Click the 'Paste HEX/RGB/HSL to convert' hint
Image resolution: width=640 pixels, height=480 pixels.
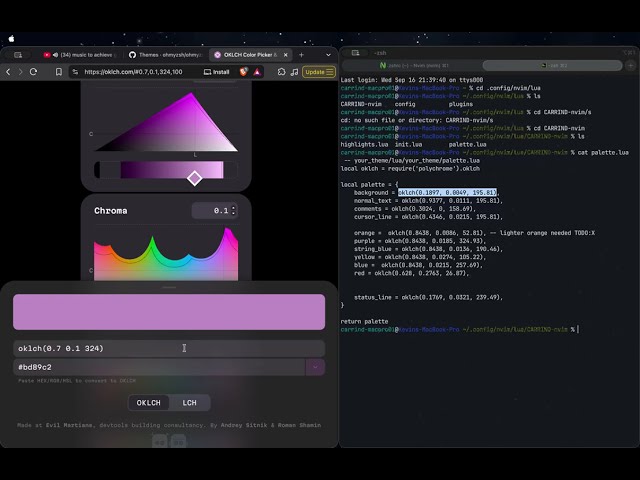[77, 380]
